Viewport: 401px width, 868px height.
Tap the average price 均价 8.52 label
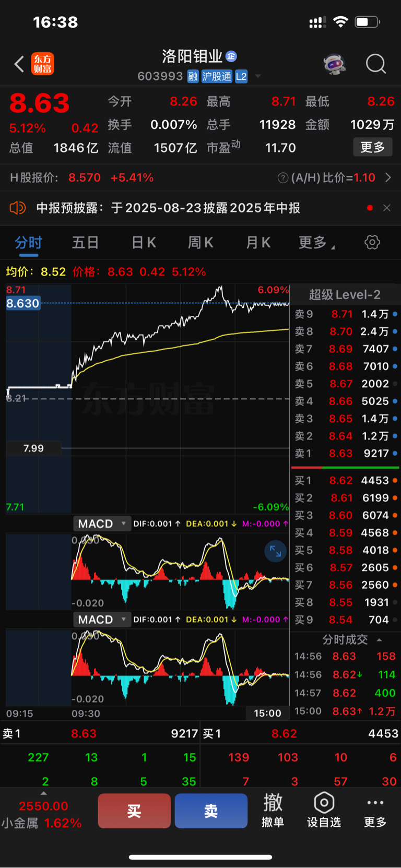click(36, 272)
